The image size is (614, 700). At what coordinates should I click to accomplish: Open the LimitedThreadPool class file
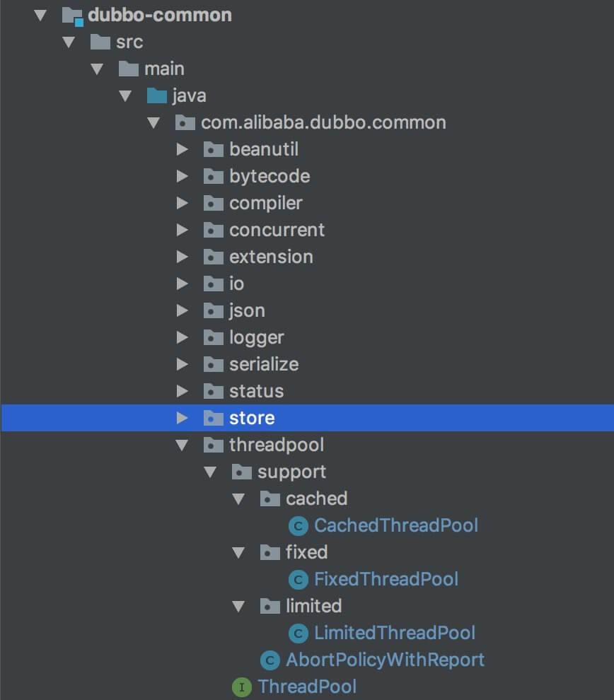pos(394,633)
